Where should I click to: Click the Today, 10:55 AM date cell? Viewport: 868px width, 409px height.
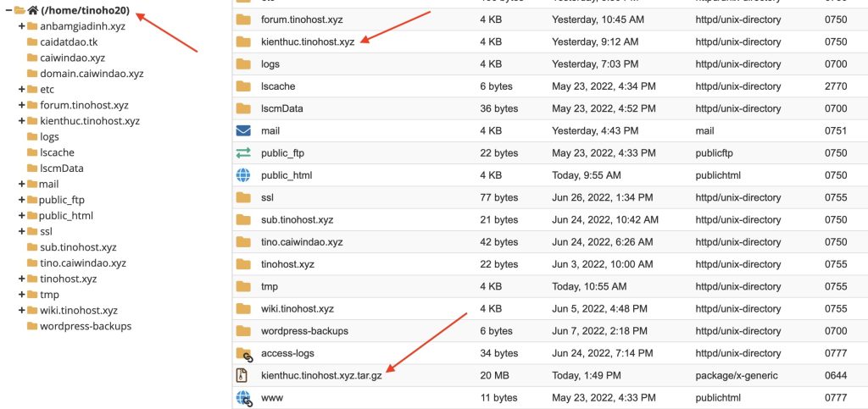click(x=589, y=286)
